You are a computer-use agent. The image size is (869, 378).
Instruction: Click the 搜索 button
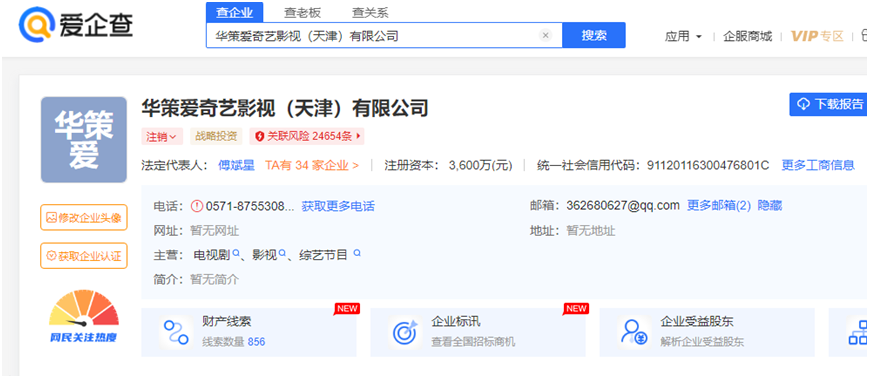tap(594, 35)
